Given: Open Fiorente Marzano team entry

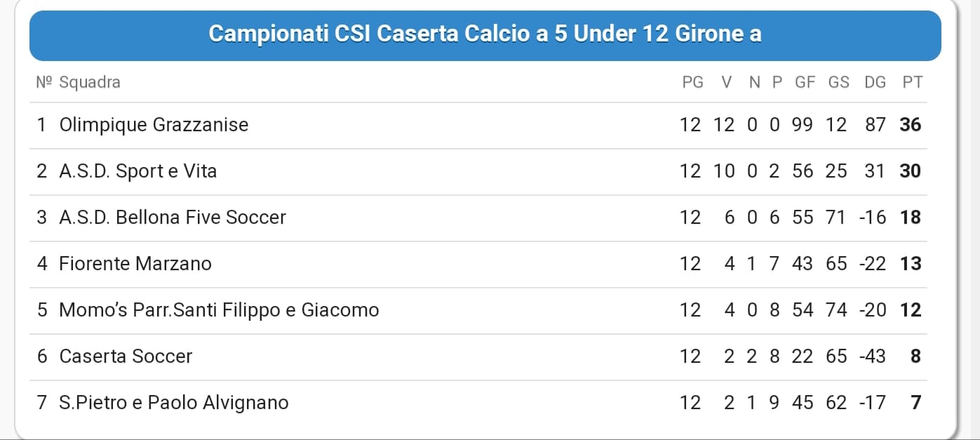Looking at the screenshot, I should coord(135,264).
